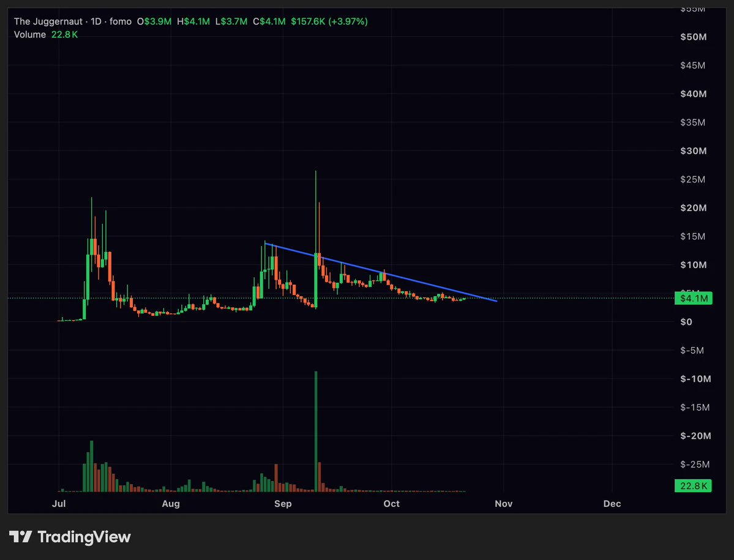Click the Nov label on time axis

coord(504,504)
